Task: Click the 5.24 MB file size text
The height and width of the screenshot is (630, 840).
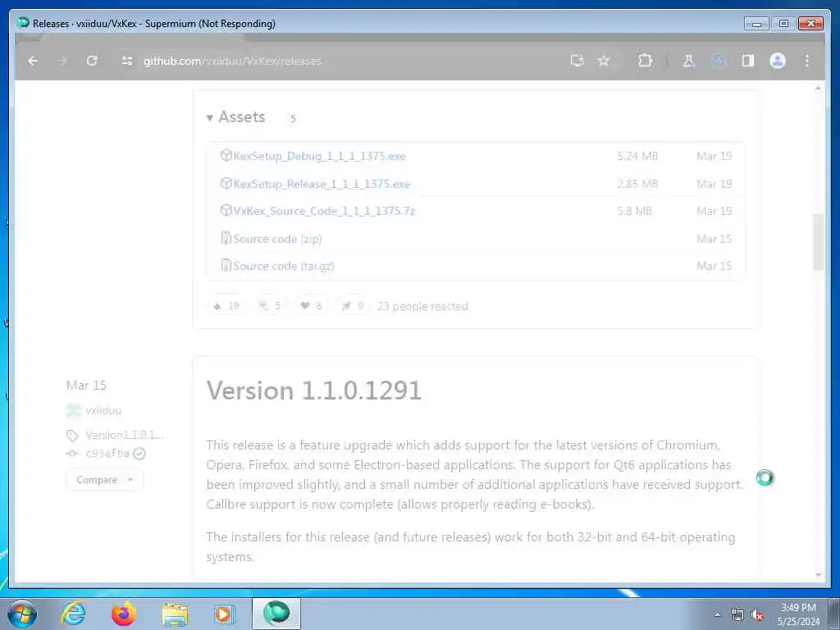Action: (x=637, y=156)
